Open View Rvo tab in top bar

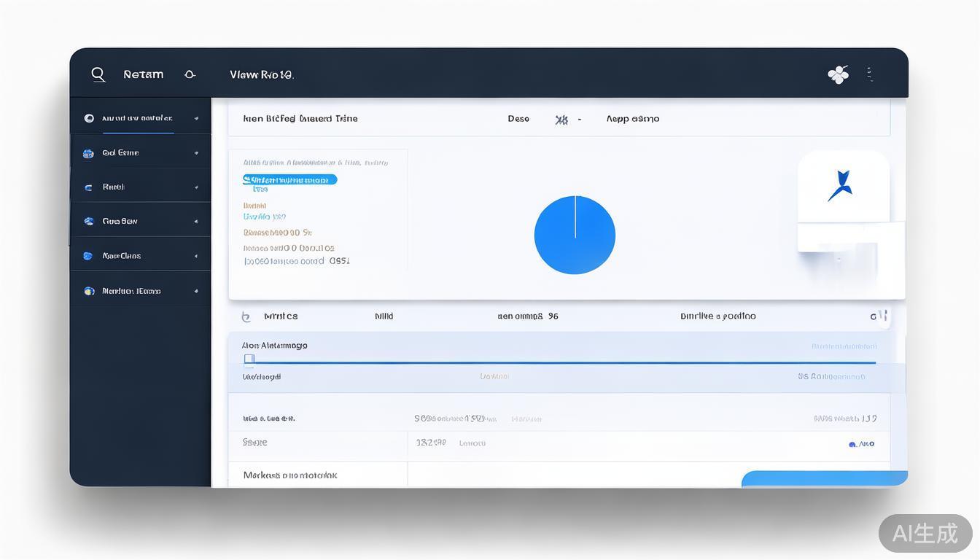(x=261, y=74)
